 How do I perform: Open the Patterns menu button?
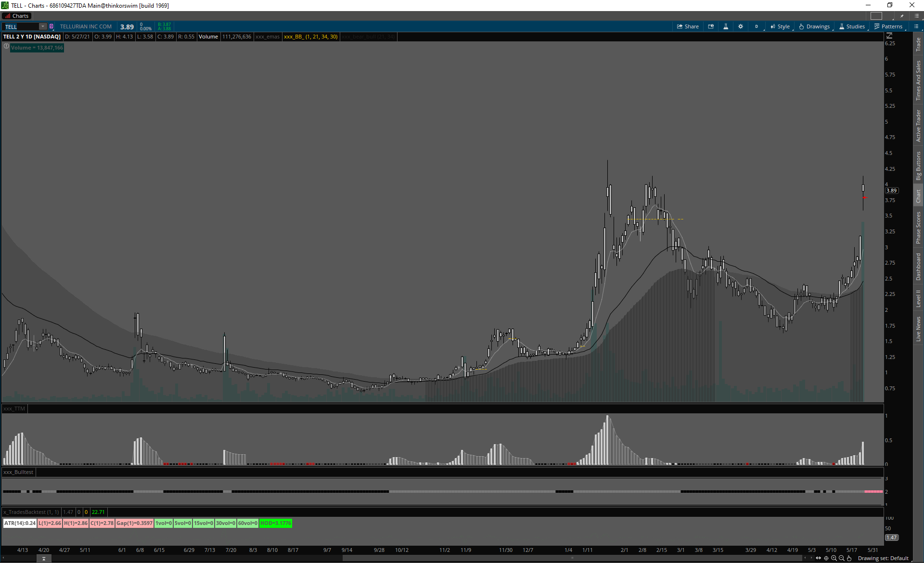pos(888,26)
